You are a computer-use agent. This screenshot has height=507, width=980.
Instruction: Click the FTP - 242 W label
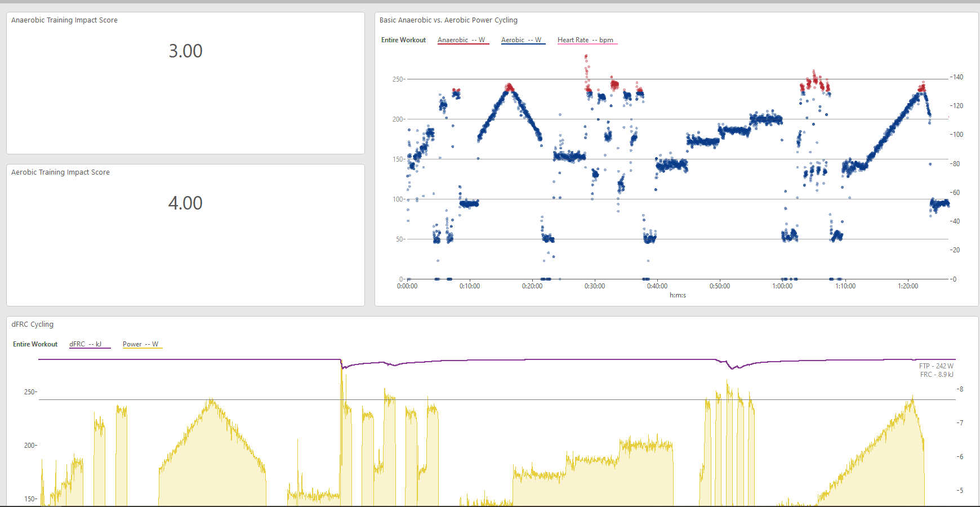936,366
